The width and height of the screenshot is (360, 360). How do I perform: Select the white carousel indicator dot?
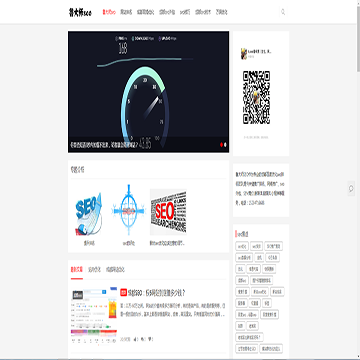click(225, 145)
